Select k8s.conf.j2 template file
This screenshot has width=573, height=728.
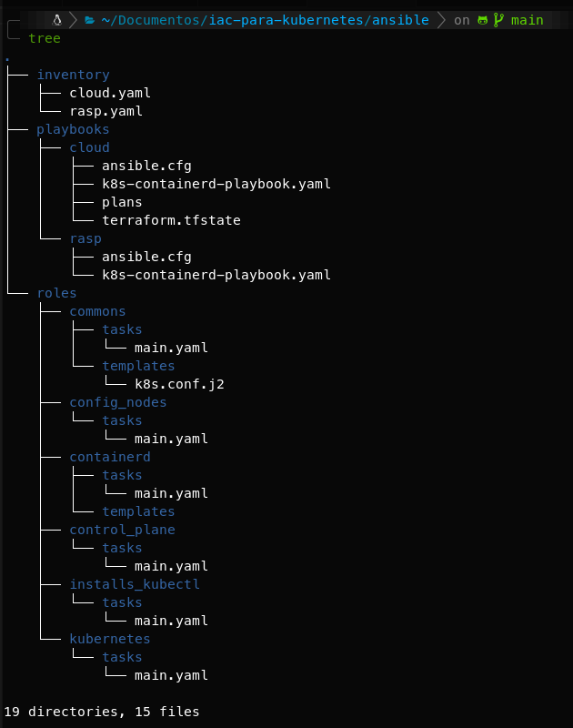pos(179,384)
